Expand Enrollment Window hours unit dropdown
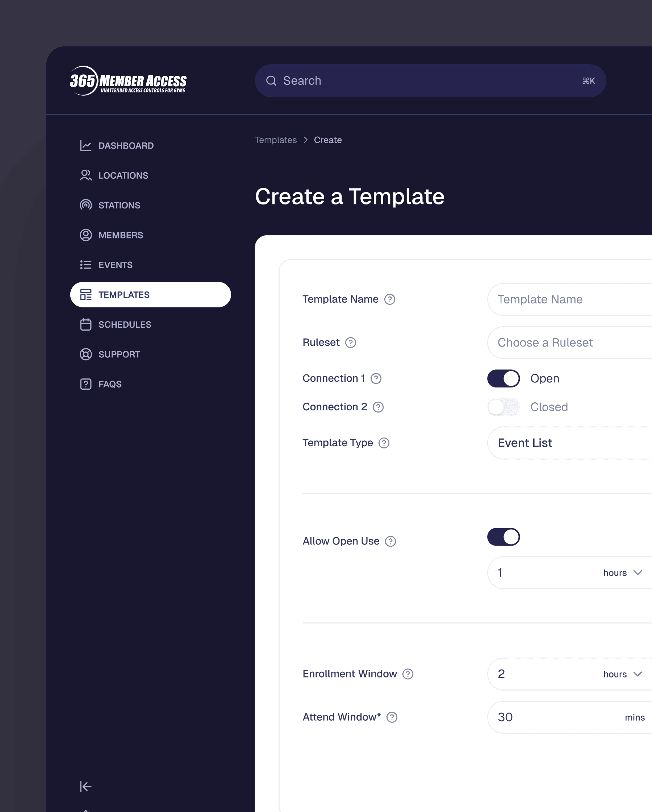This screenshot has width=652, height=812. coord(623,674)
